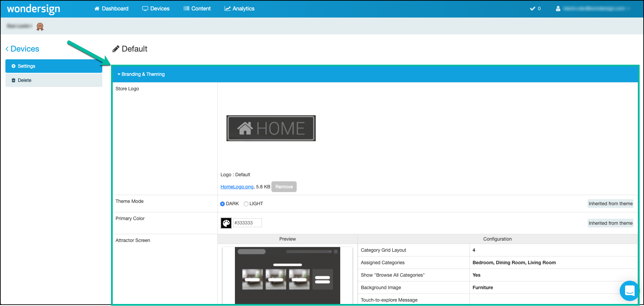Go back to Devices list
The height and width of the screenshot is (306, 644).
tap(22, 49)
